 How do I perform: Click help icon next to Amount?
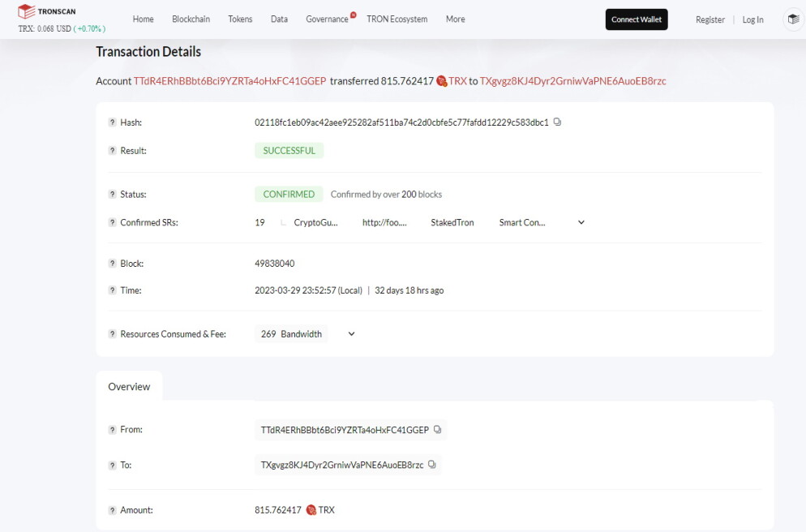(x=112, y=510)
